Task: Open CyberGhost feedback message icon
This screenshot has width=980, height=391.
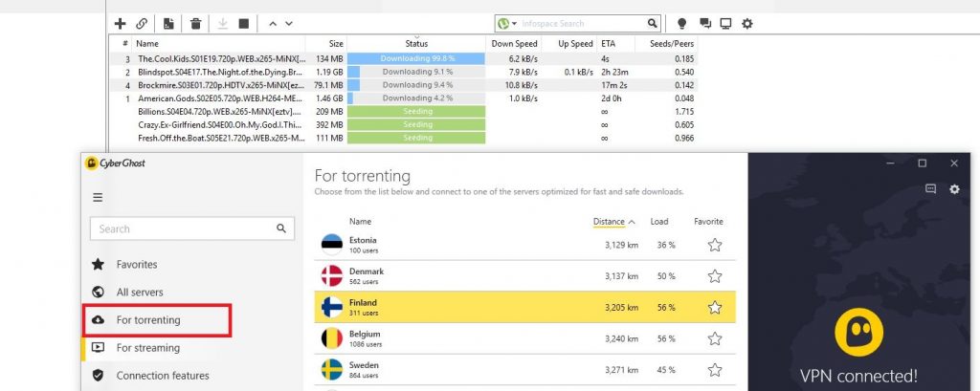Action: click(930, 188)
